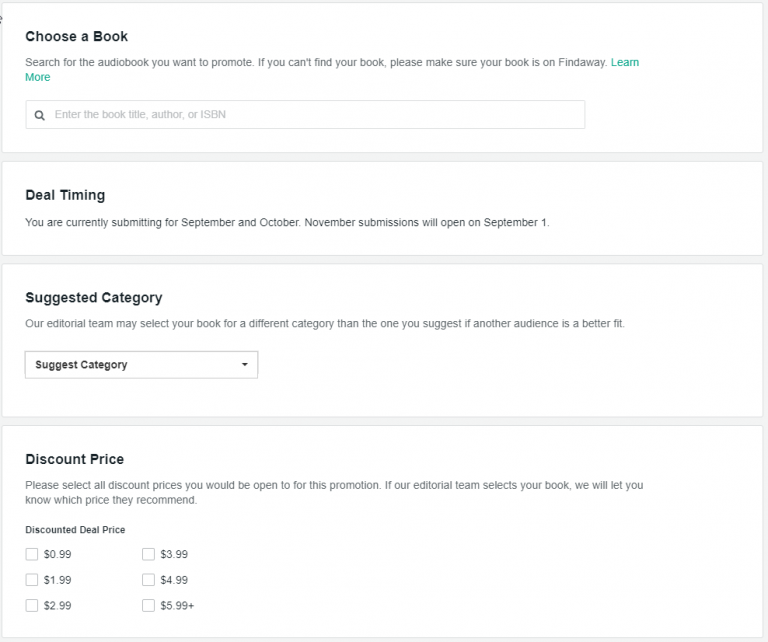The height and width of the screenshot is (642, 768).
Task: Click the September and October submission notice
Action: [x=287, y=222]
